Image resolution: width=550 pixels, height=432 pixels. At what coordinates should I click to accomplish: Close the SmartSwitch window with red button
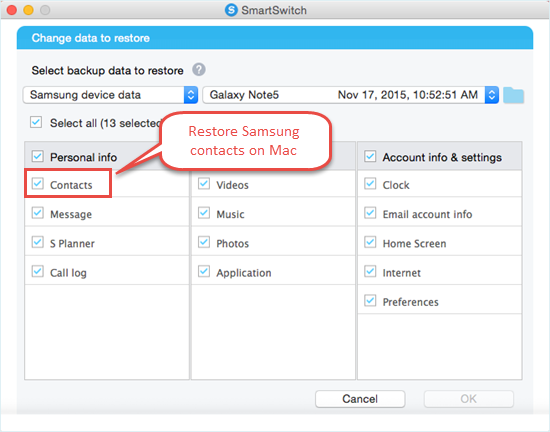[x=12, y=10]
